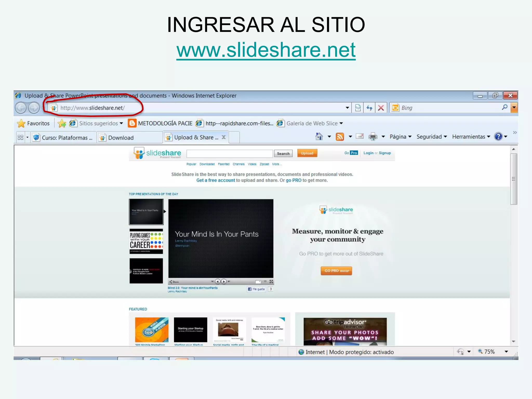This screenshot has height=399, width=532.
Task: Click the SlideShare search input field
Action: (x=230, y=154)
